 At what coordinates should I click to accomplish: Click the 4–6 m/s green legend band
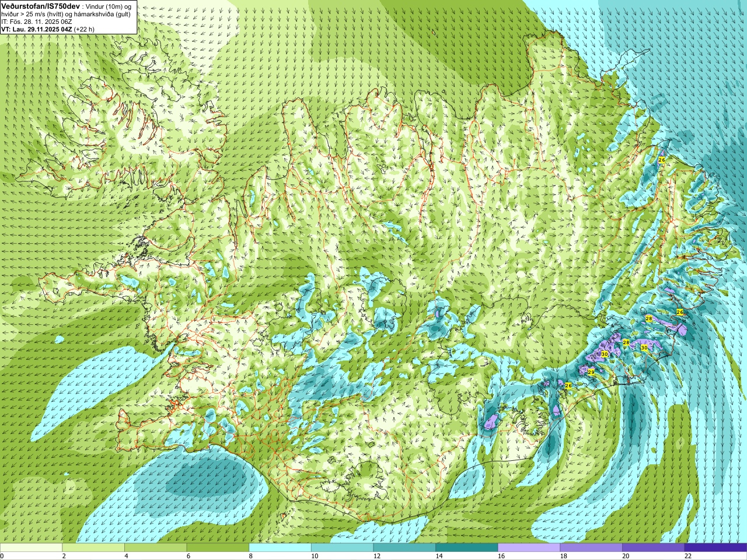[x=155, y=548]
